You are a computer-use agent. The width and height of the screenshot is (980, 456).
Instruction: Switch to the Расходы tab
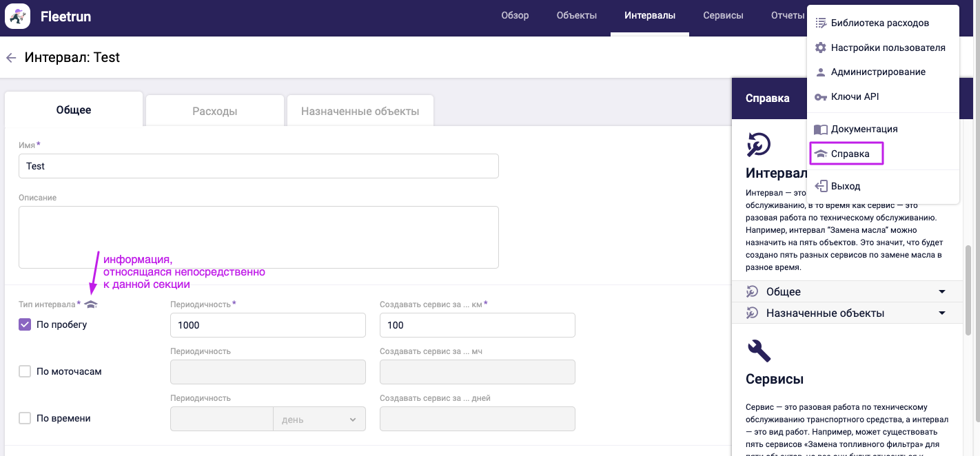pos(214,111)
